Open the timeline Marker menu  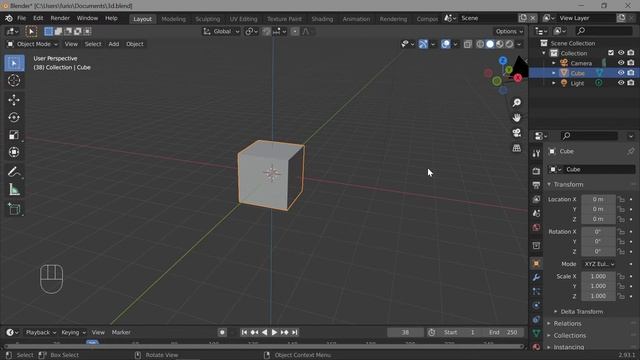pyautogui.click(x=121, y=332)
